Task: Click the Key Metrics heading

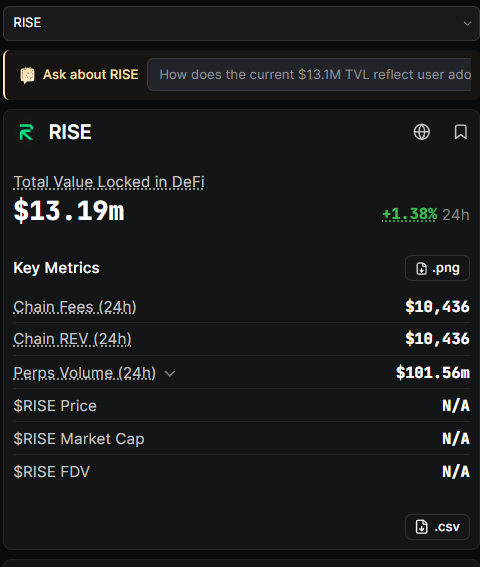Action: click(x=56, y=268)
